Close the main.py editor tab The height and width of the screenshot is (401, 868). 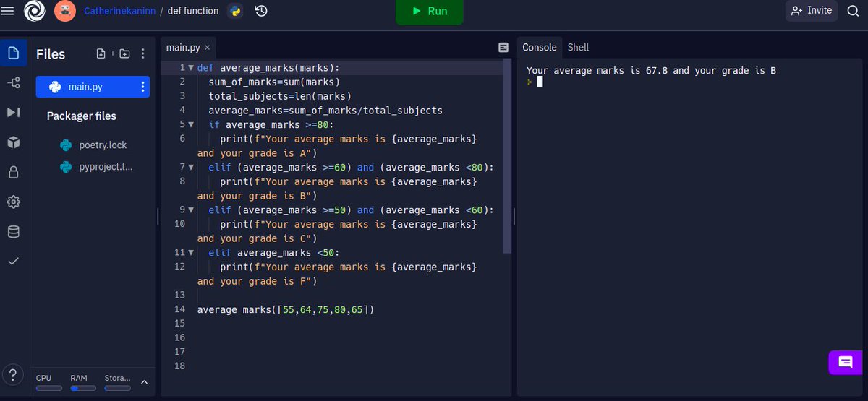208,48
